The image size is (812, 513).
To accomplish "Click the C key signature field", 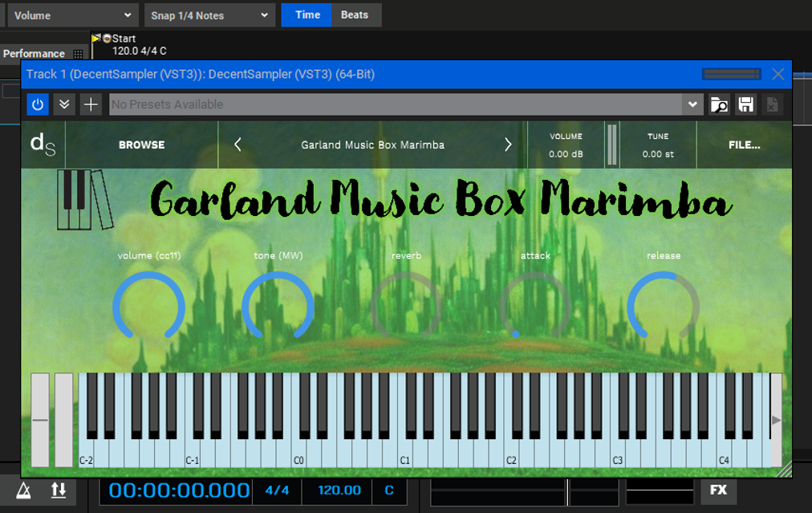I will click(x=389, y=491).
